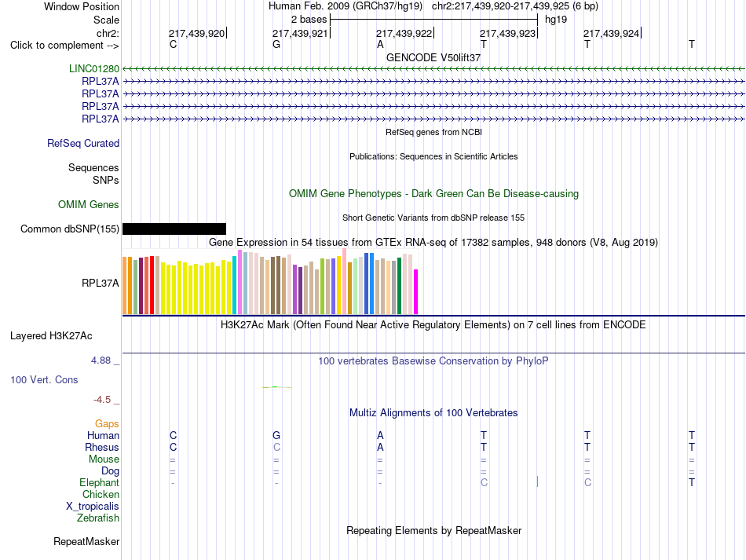Open the Layered H3K27Ac track label
746x560 pixels.
coord(51,336)
